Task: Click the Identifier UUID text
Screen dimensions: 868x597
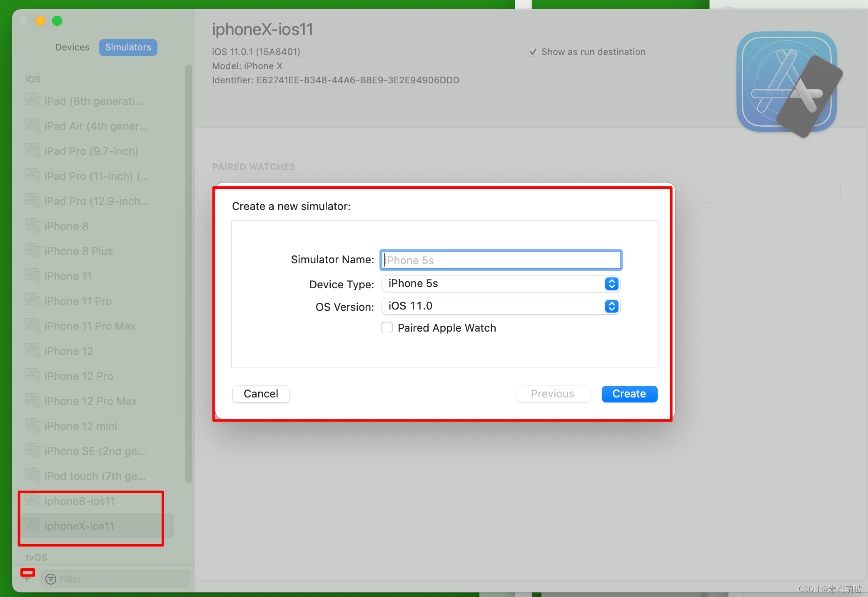Action: pyautogui.click(x=358, y=80)
